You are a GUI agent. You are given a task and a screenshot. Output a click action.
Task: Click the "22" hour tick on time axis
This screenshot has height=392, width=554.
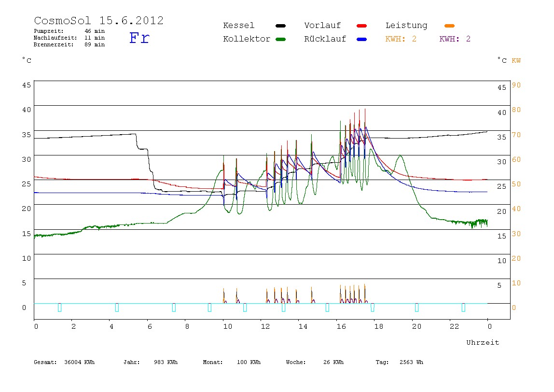coord(455,327)
